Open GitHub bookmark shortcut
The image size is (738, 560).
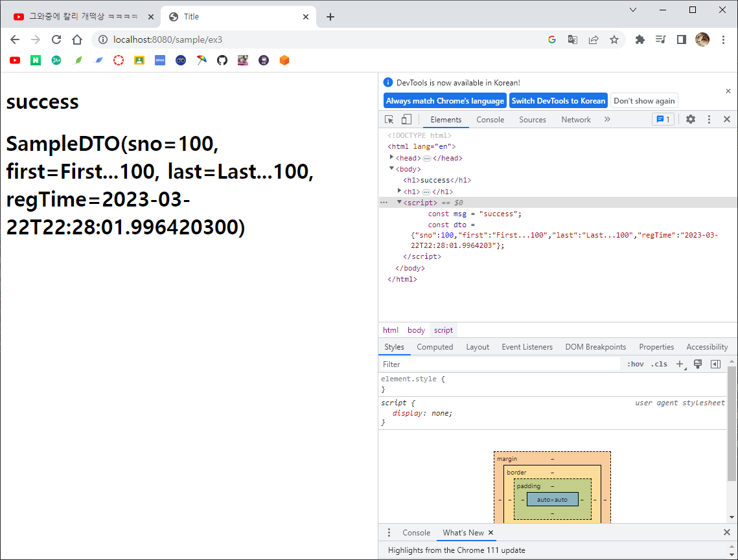[222, 60]
